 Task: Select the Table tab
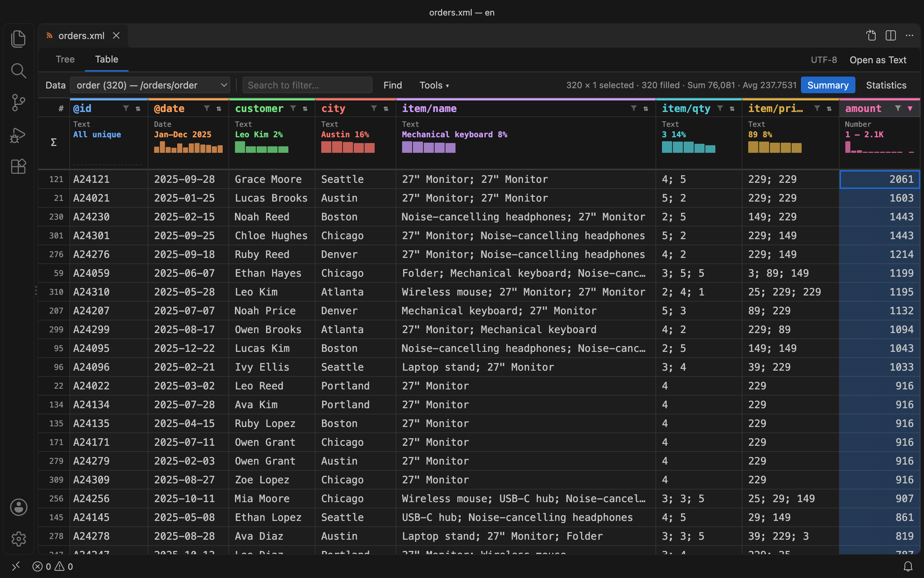(x=106, y=59)
